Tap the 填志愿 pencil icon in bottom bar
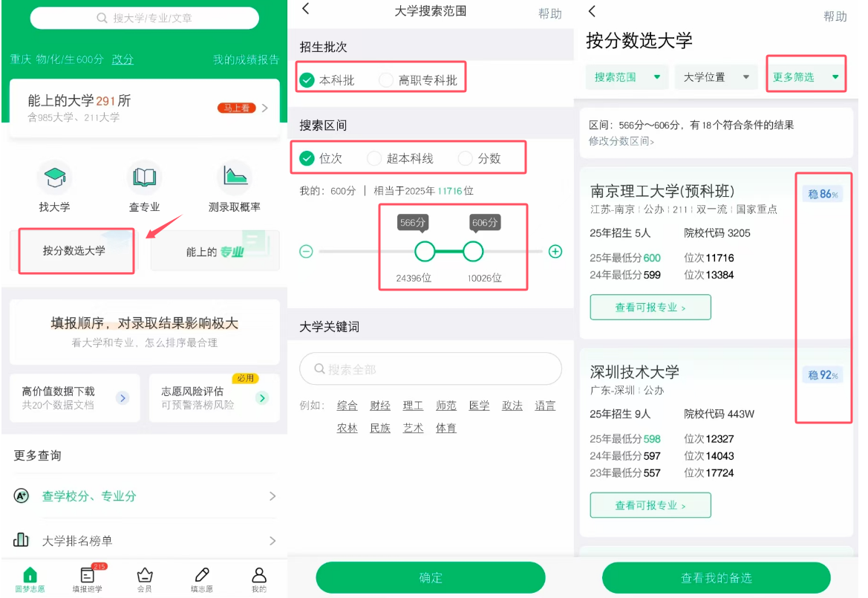Image resolution: width=868 pixels, height=598 pixels. click(201, 579)
